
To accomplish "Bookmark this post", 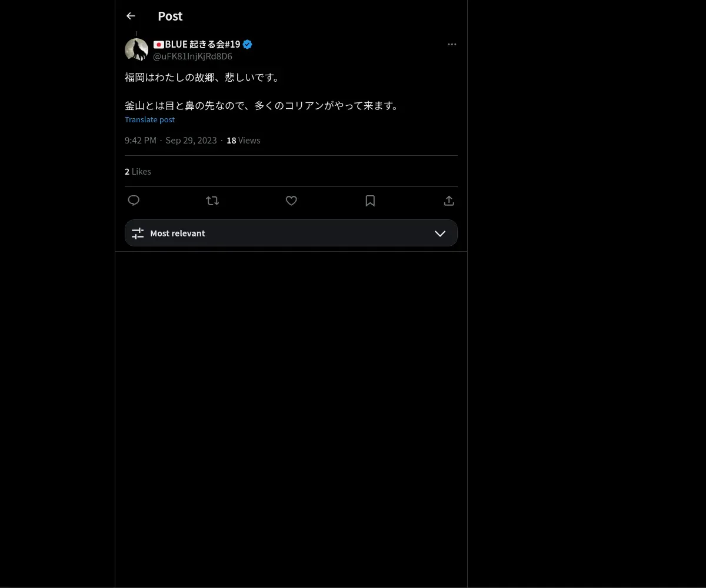I will tap(370, 201).
